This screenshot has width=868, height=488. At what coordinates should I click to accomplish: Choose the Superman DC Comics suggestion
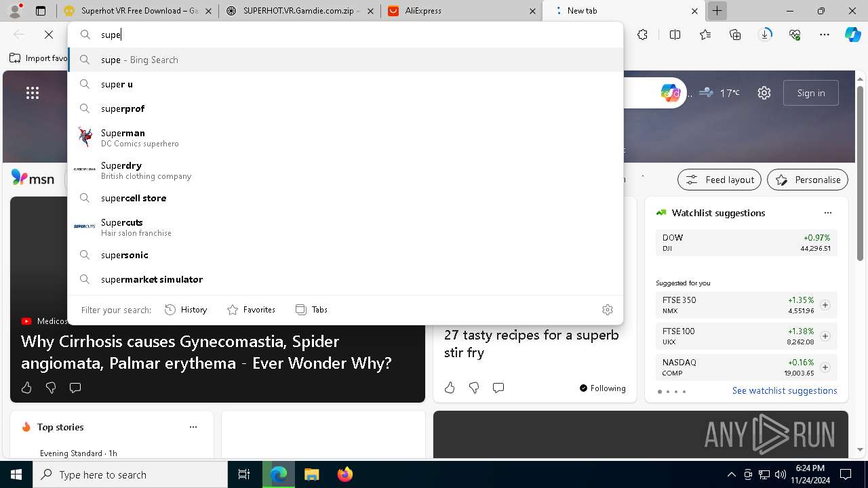[345, 138]
